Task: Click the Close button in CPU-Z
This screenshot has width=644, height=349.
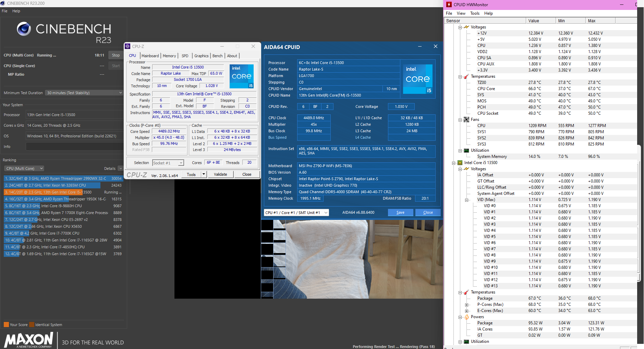Action: [247, 174]
